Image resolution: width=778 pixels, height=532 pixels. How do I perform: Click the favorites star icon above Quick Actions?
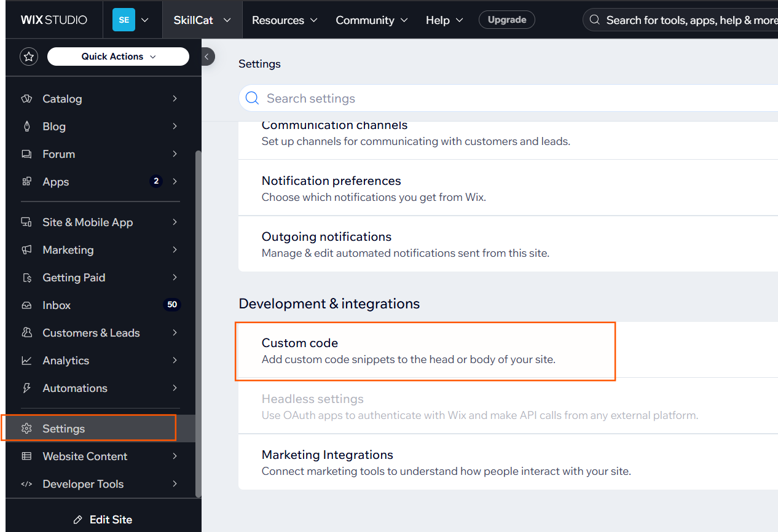(x=29, y=56)
